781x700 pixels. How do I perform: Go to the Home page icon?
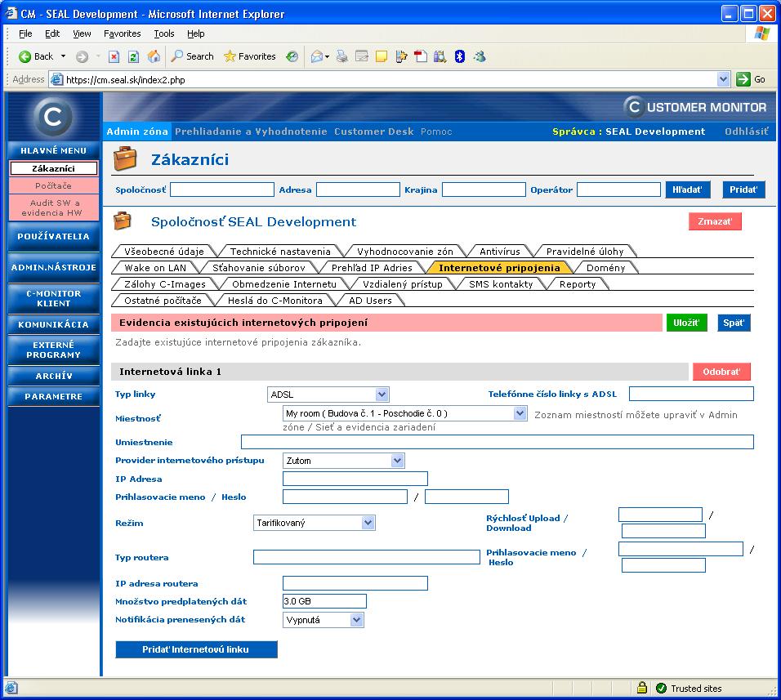pyautogui.click(x=154, y=56)
